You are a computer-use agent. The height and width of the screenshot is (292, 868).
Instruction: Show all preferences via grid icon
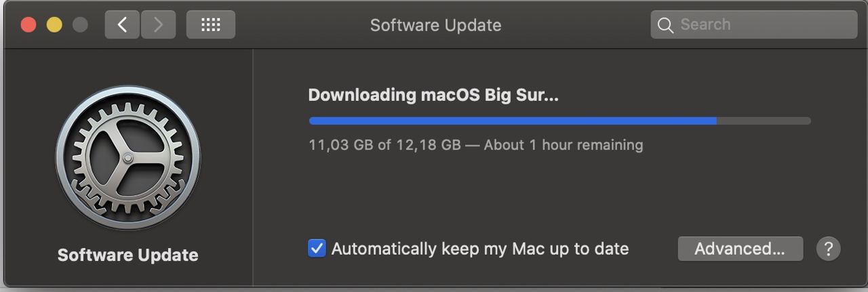(x=211, y=25)
